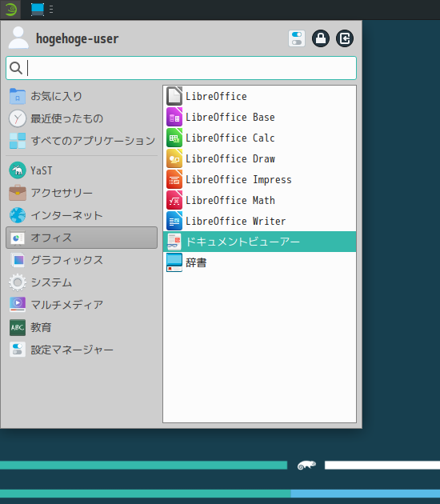Click the LibreOffice Impress presentation icon
Viewport: 440px width, 504px height.
pos(174,179)
